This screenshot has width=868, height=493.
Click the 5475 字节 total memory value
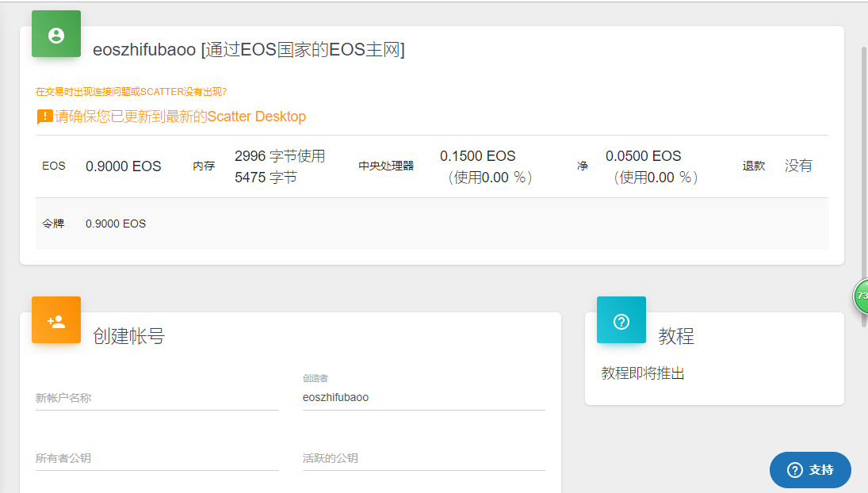tap(266, 178)
